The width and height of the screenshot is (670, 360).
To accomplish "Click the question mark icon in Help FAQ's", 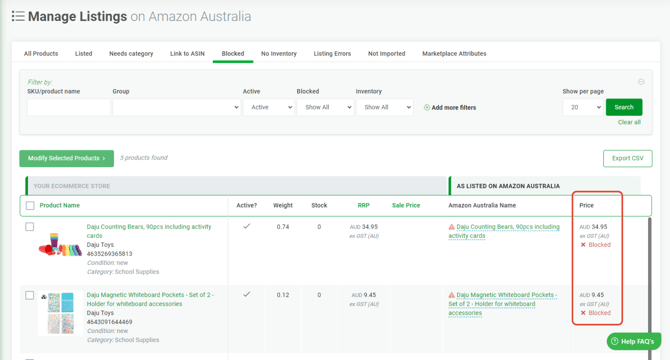I will click(x=614, y=341).
